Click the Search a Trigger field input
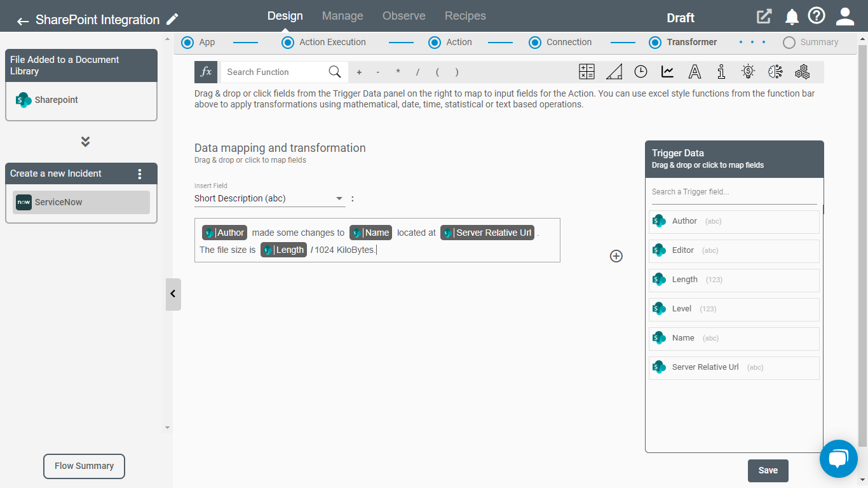The image size is (868, 488). click(x=734, y=192)
